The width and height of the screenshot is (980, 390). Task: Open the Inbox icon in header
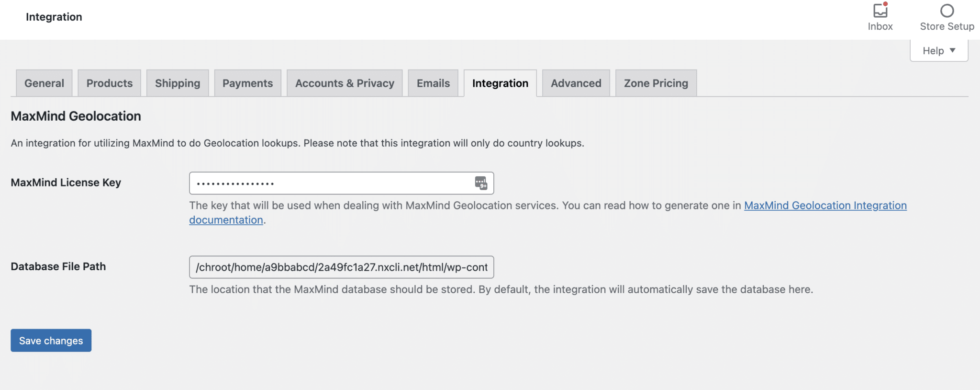[880, 11]
